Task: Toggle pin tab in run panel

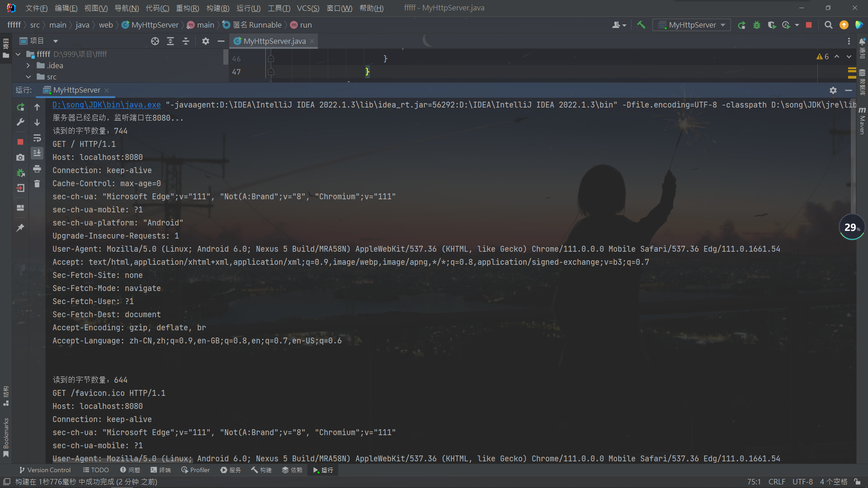Action: (x=20, y=228)
